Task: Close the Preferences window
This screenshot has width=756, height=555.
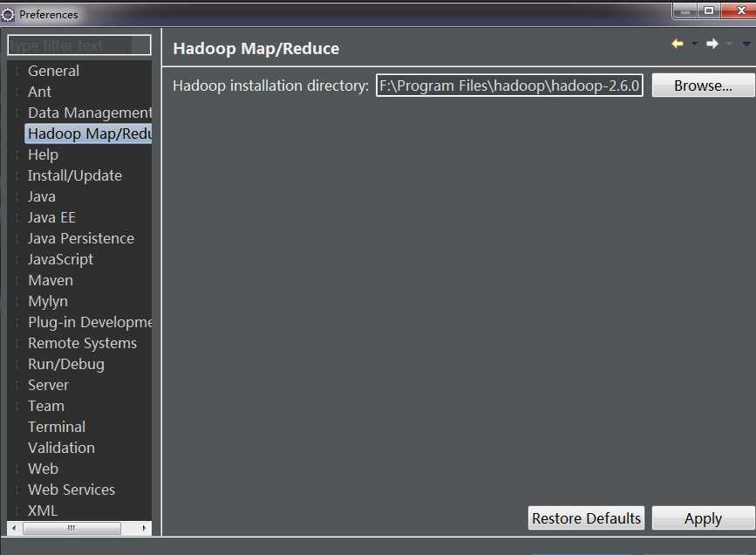Action: click(739, 10)
